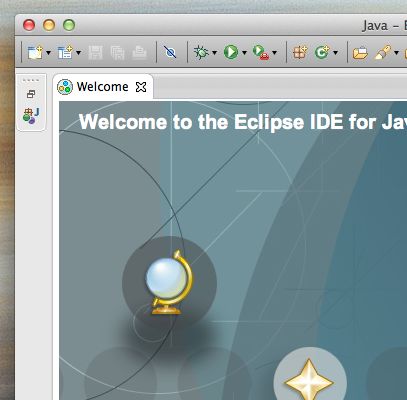
Task: Click the Restore icon in the left trim
Action: coord(31,95)
